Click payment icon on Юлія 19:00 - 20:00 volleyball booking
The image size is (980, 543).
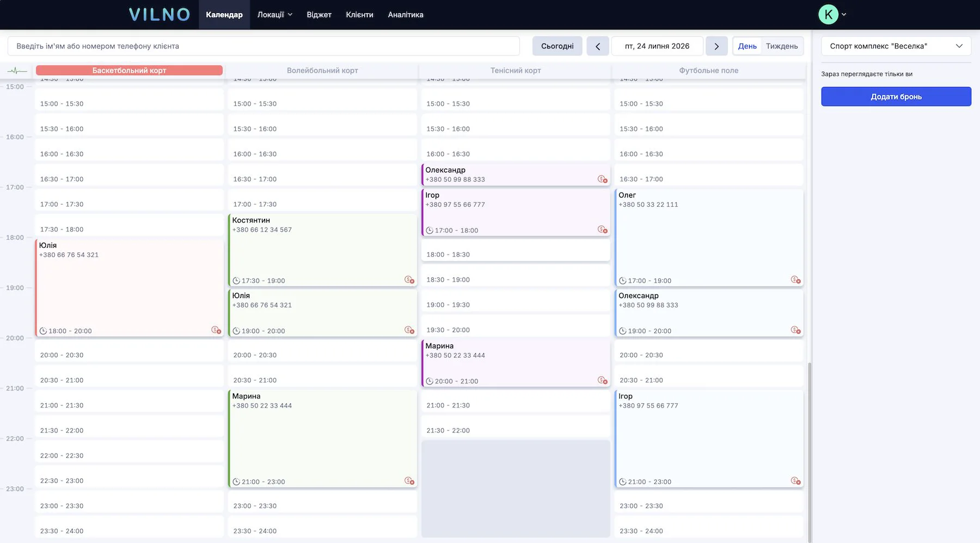click(409, 330)
